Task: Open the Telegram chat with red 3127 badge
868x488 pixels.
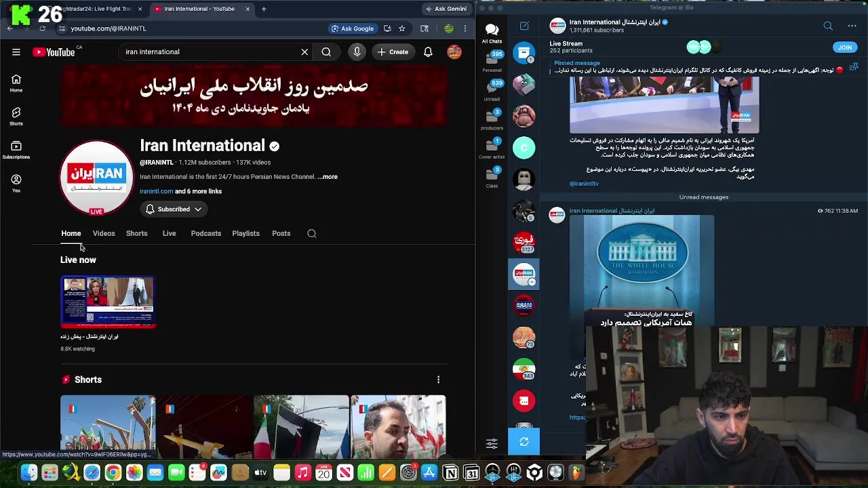Action: 524,243
